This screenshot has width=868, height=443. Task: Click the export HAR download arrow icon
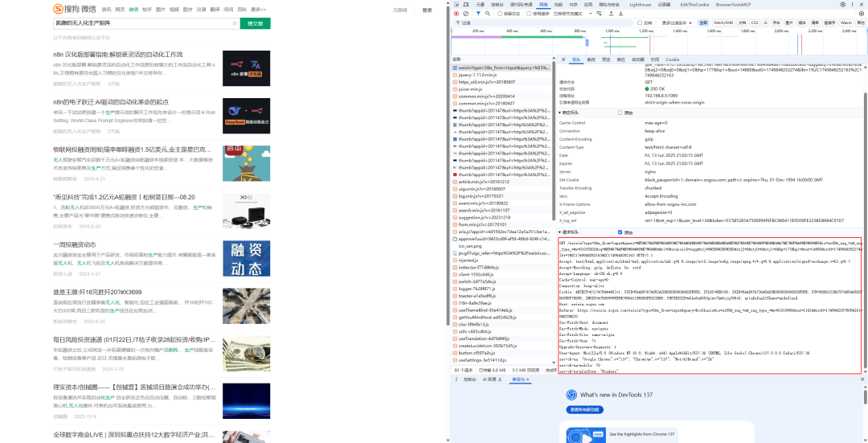tap(620, 14)
